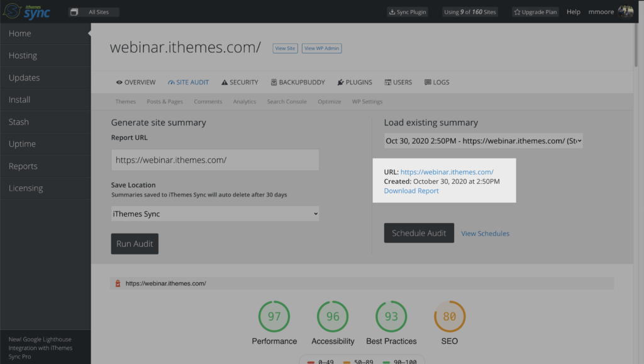Viewport: 644px width, 364px height.
Task: Click the Schedule Audit button
Action: [x=419, y=233]
